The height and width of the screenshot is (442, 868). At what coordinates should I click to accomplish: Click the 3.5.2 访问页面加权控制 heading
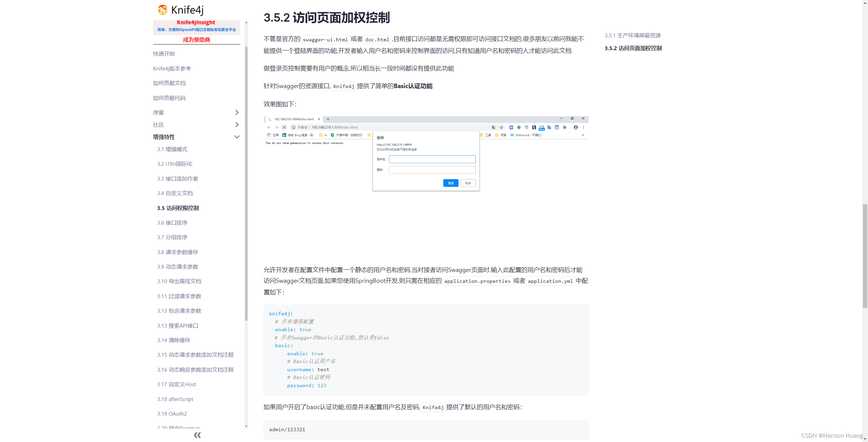(x=327, y=18)
